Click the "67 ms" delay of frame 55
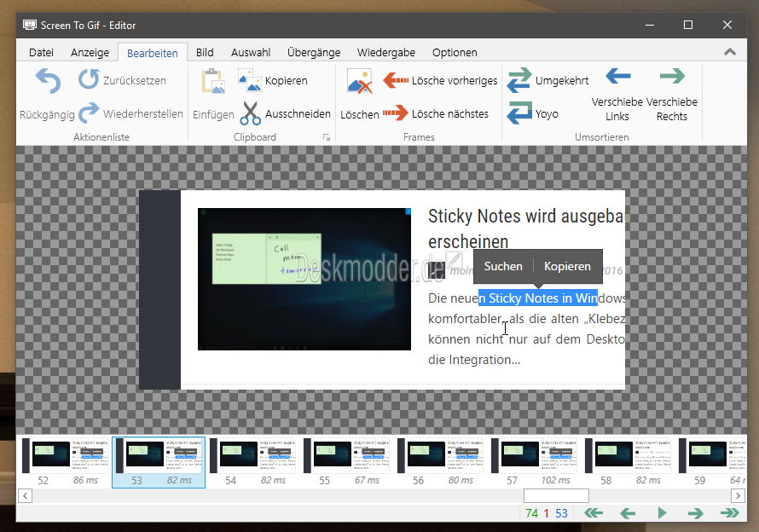This screenshot has width=759, height=532. tap(367, 480)
